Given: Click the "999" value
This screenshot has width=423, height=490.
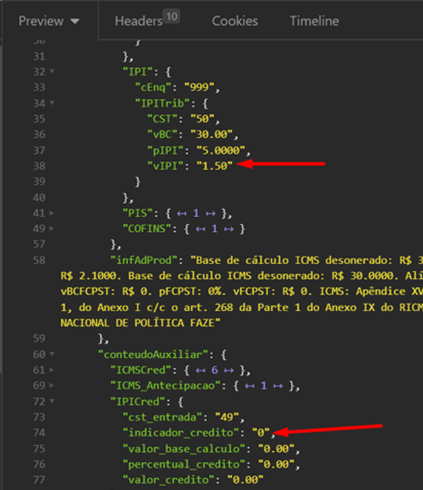Looking at the screenshot, I should (x=199, y=87).
